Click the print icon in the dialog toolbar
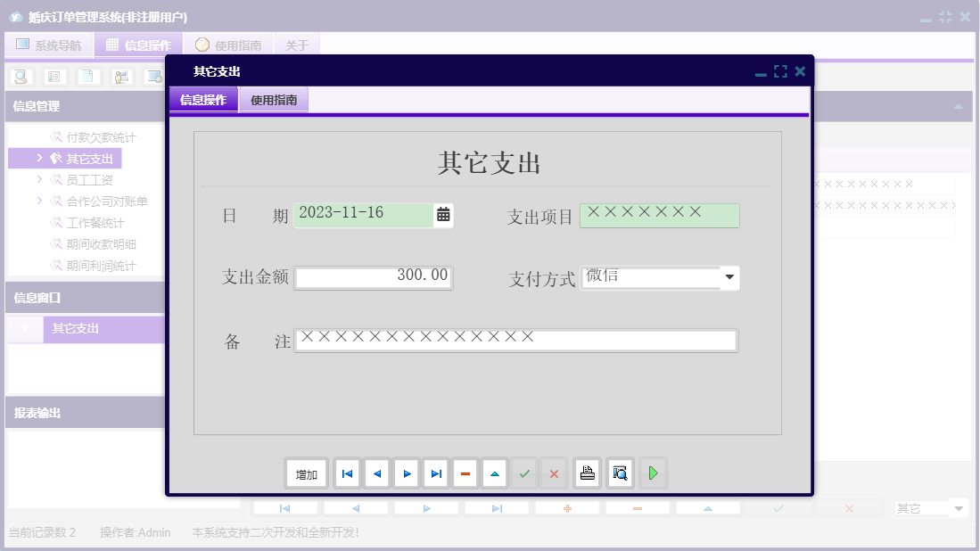The height and width of the screenshot is (551, 980). click(x=588, y=473)
